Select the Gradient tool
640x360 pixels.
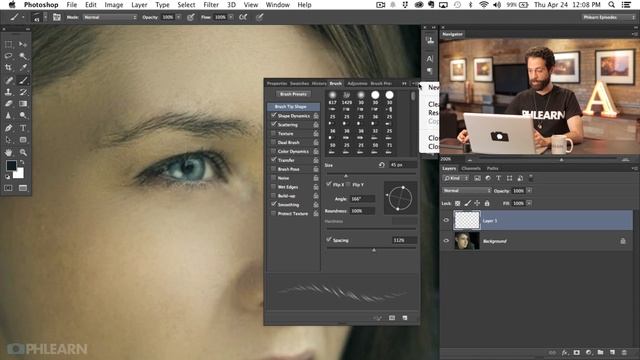click(23, 104)
